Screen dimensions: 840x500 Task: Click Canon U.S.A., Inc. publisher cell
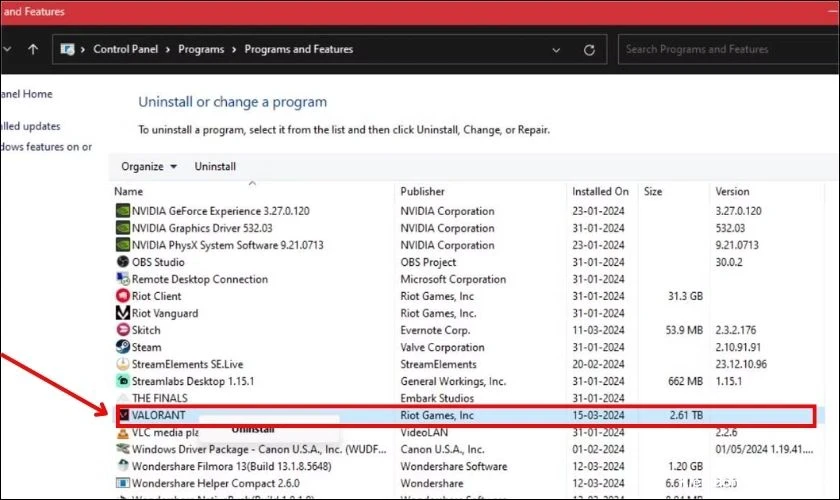tap(442, 449)
